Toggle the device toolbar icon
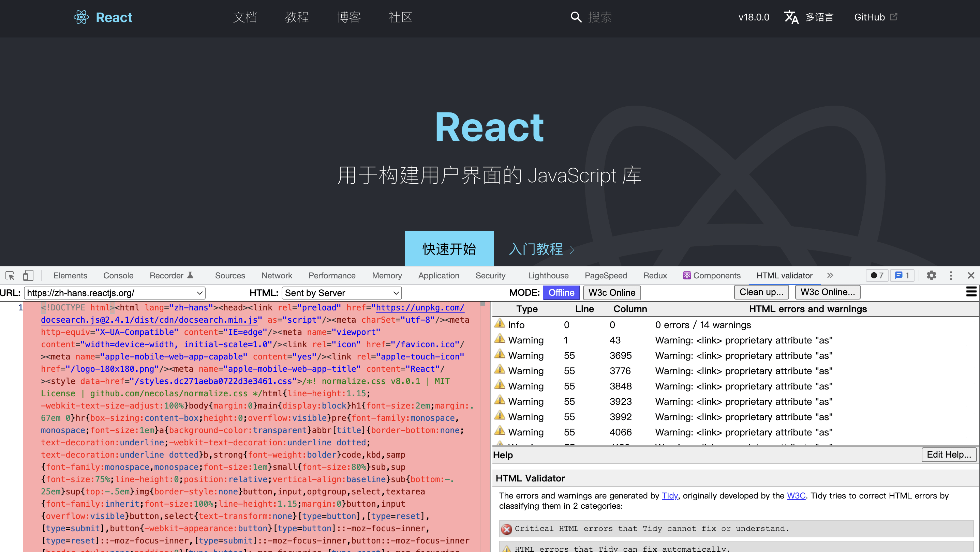Image resolution: width=980 pixels, height=552 pixels. [28, 276]
